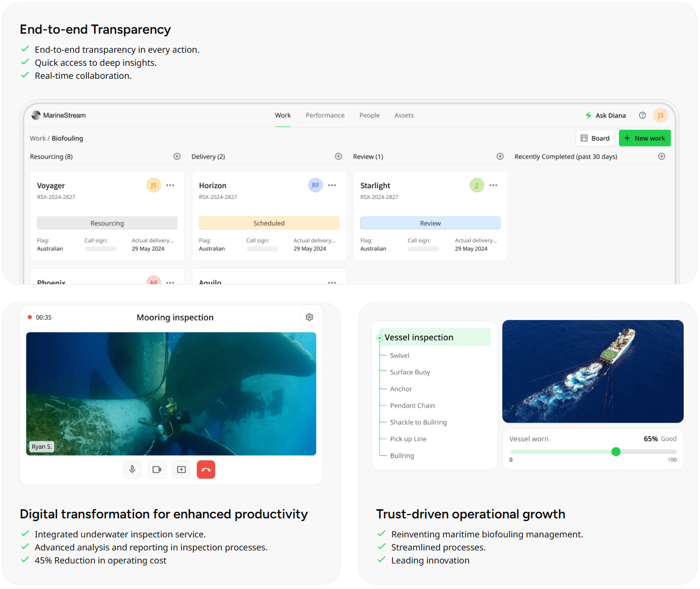
Task: Toggle the video camera button
Action: point(157,469)
